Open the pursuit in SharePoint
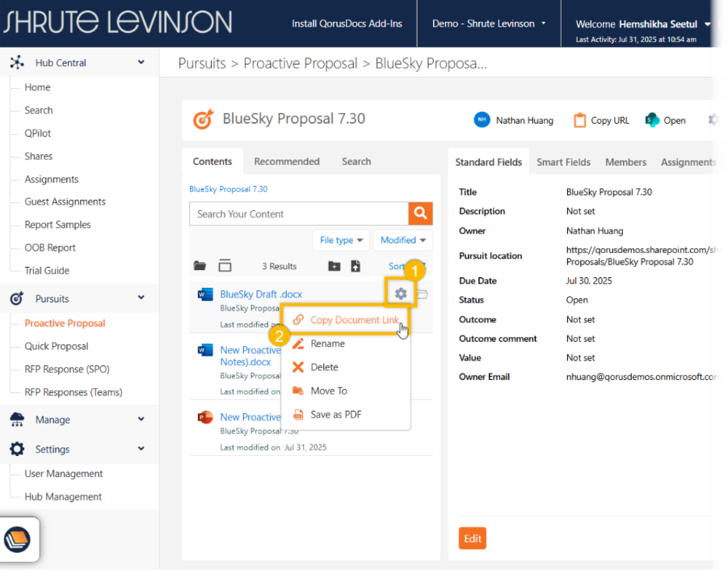The height and width of the screenshot is (570, 728). pyautogui.click(x=666, y=120)
